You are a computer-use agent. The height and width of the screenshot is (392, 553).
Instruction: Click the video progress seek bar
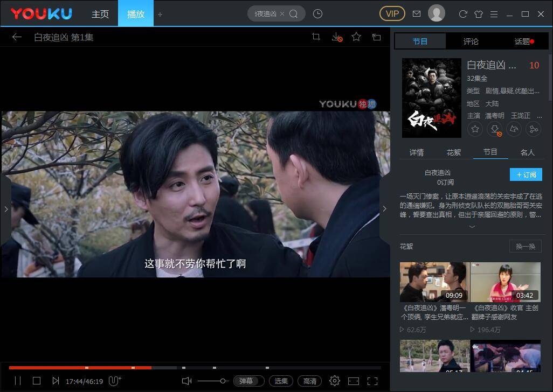[x=195, y=368]
